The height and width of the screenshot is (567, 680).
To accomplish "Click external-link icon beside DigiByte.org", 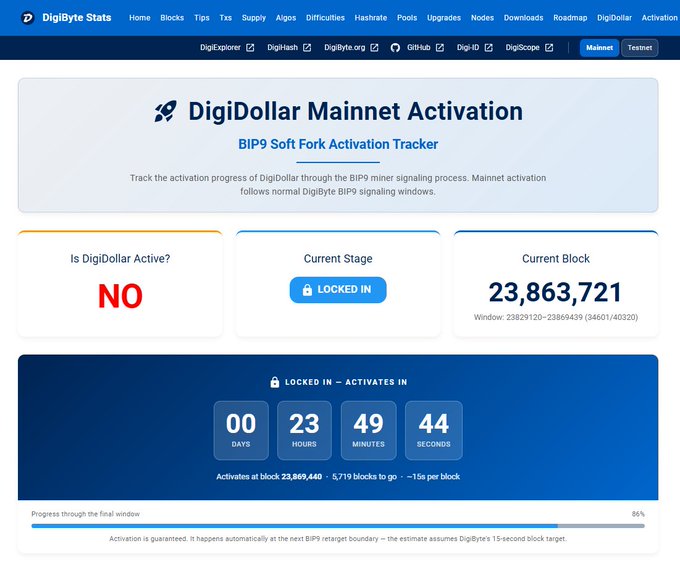I will tap(374, 48).
